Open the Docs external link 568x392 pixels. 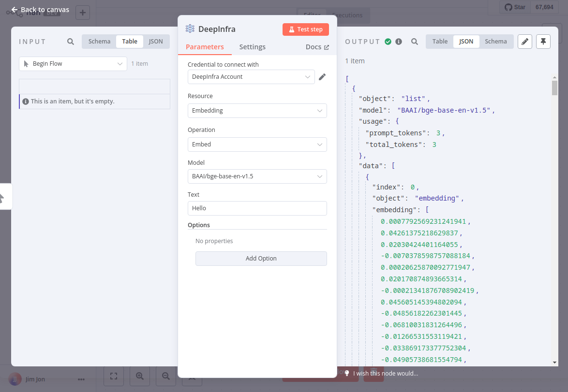(317, 47)
